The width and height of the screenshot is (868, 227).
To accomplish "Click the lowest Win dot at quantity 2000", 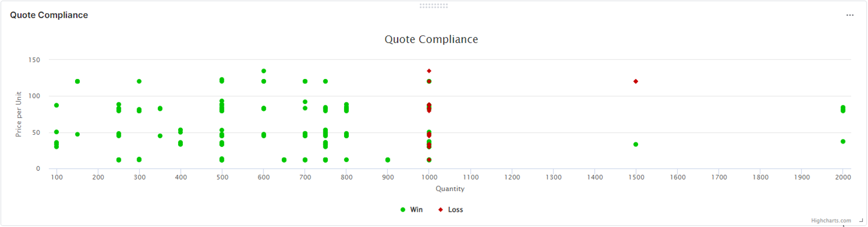I will click(843, 141).
